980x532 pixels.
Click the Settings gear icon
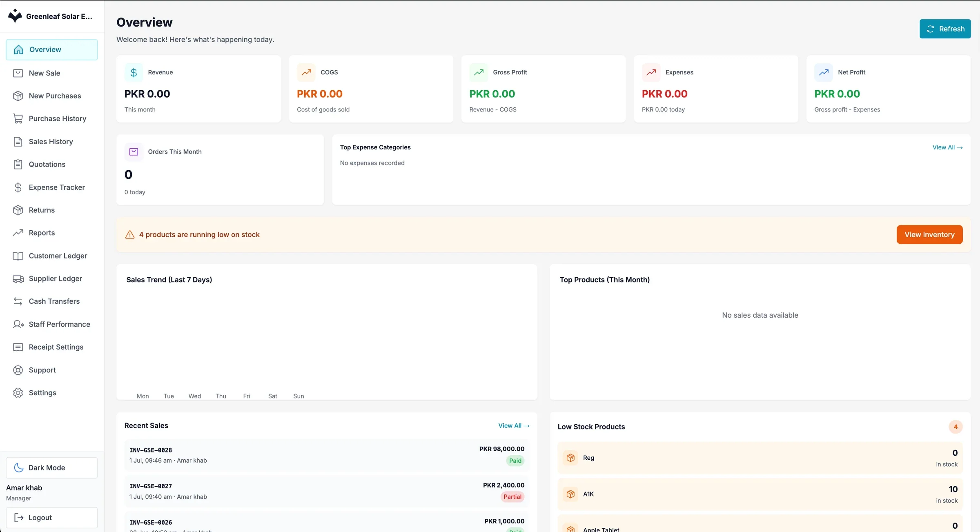point(18,393)
